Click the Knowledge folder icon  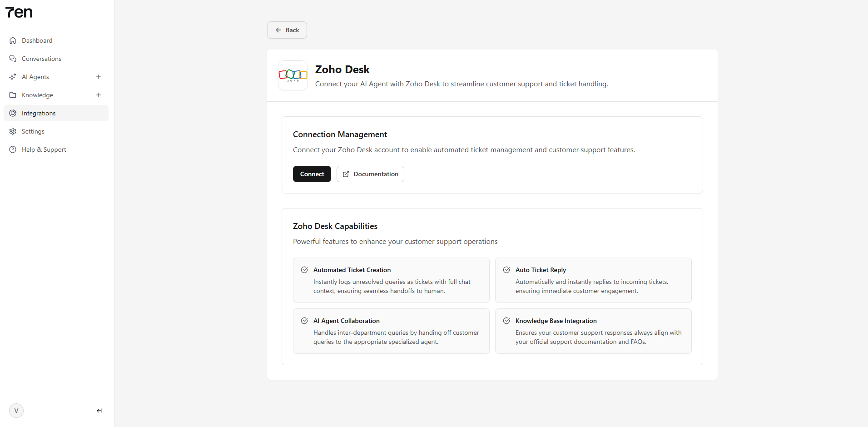click(x=13, y=95)
